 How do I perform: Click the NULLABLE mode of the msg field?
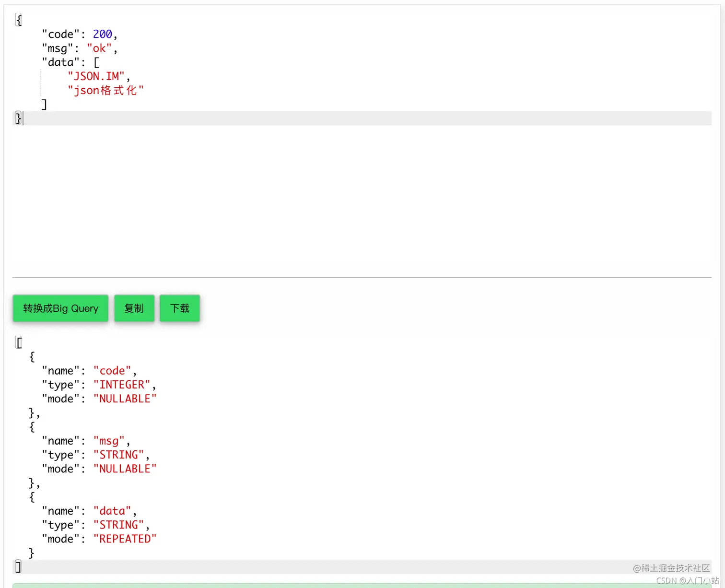[125, 469]
